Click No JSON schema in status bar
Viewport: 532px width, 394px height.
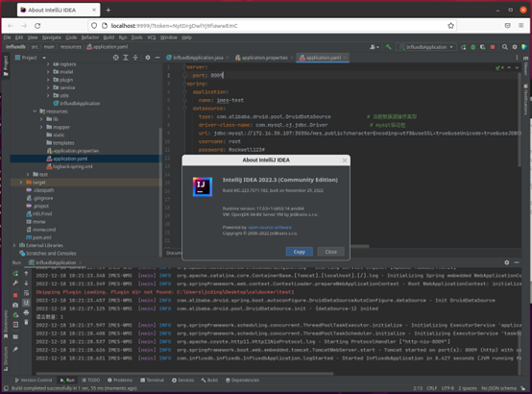(x=498, y=388)
